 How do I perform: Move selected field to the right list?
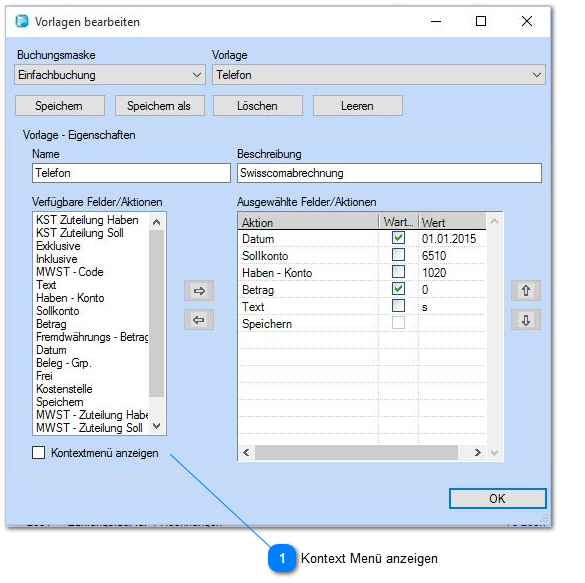pos(199,291)
